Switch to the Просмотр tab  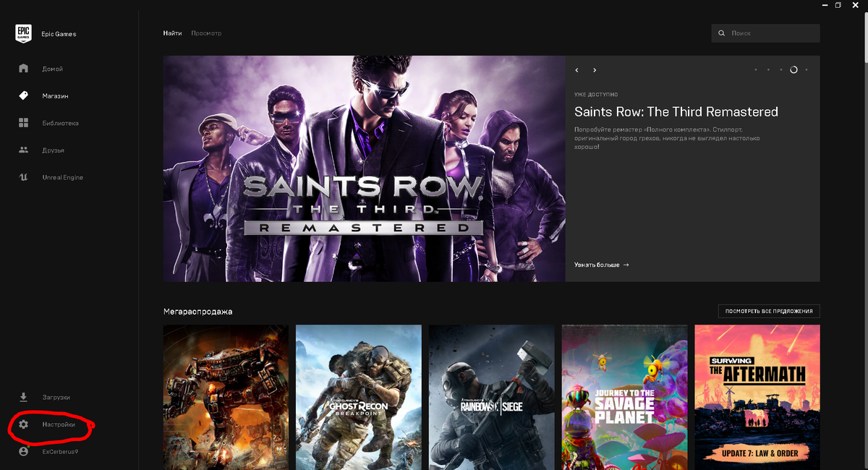pyautogui.click(x=206, y=33)
